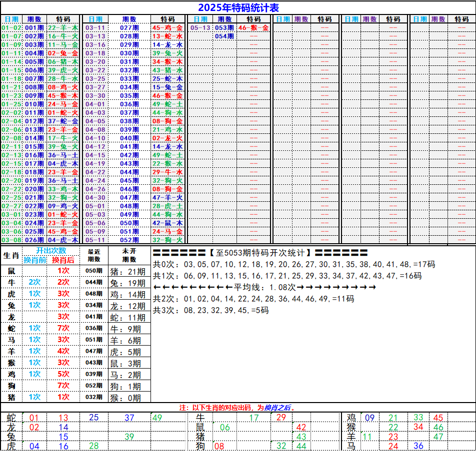Select the 猴: 0期 cell
Image resolution: width=476 pixels, height=451 pixels.
[128, 398]
